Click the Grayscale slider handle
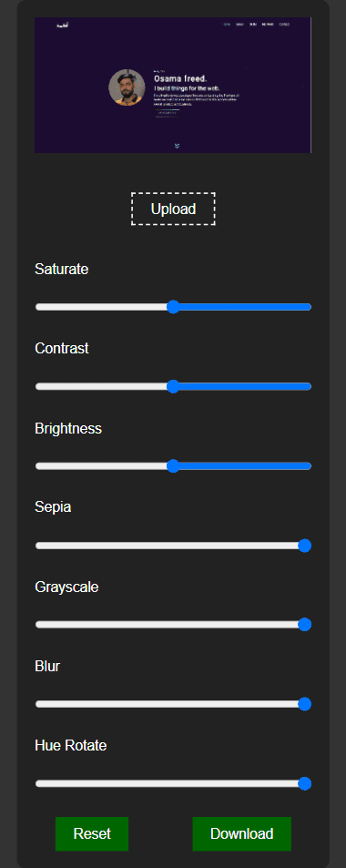346x868 pixels. (304, 625)
